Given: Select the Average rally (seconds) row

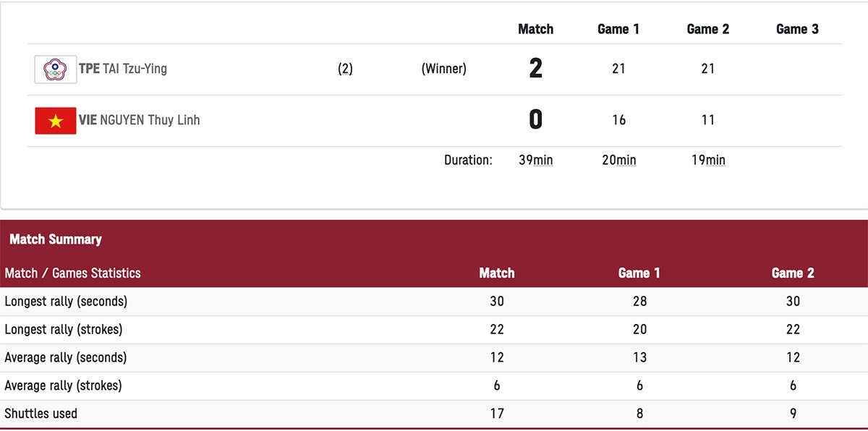Looking at the screenshot, I should pyautogui.click(x=434, y=358).
